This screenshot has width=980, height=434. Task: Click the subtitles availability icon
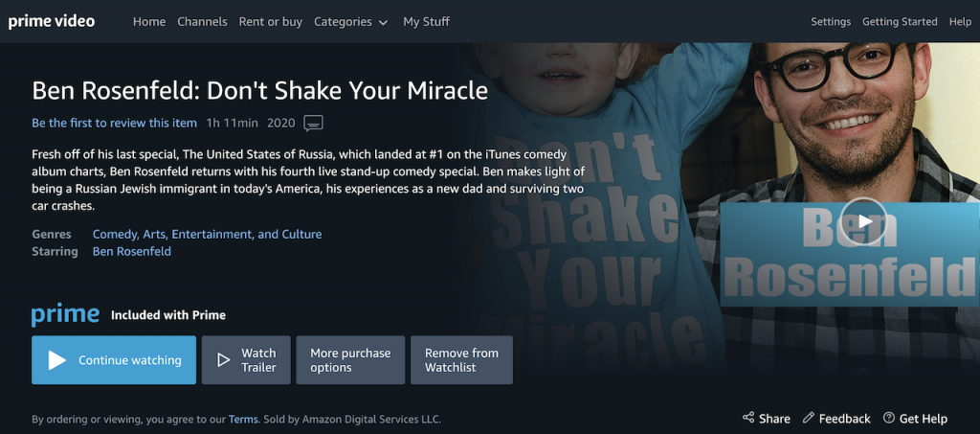313,123
